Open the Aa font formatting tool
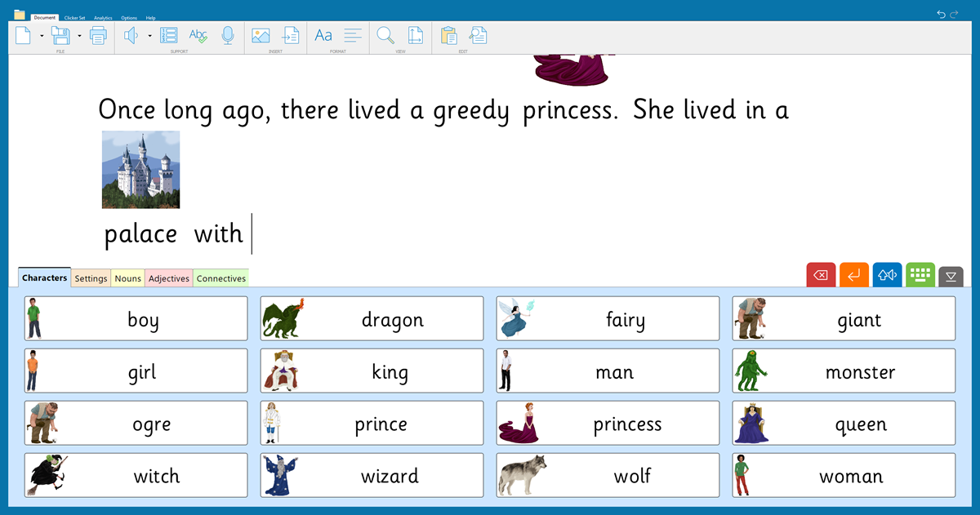This screenshot has width=980, height=515. (323, 35)
